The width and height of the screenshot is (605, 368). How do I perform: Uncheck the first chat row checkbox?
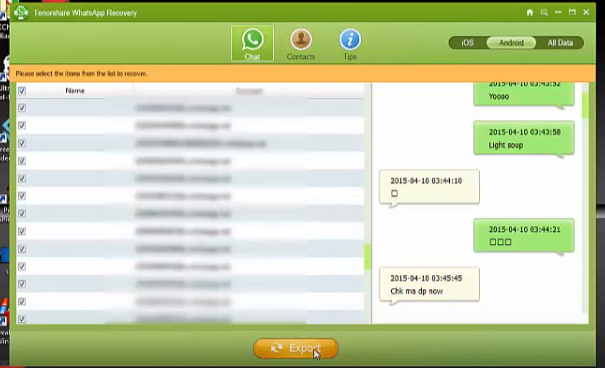coord(22,108)
